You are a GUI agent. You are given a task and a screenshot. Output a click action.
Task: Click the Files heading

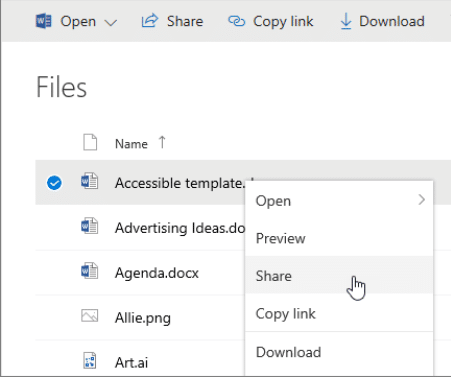click(x=61, y=87)
